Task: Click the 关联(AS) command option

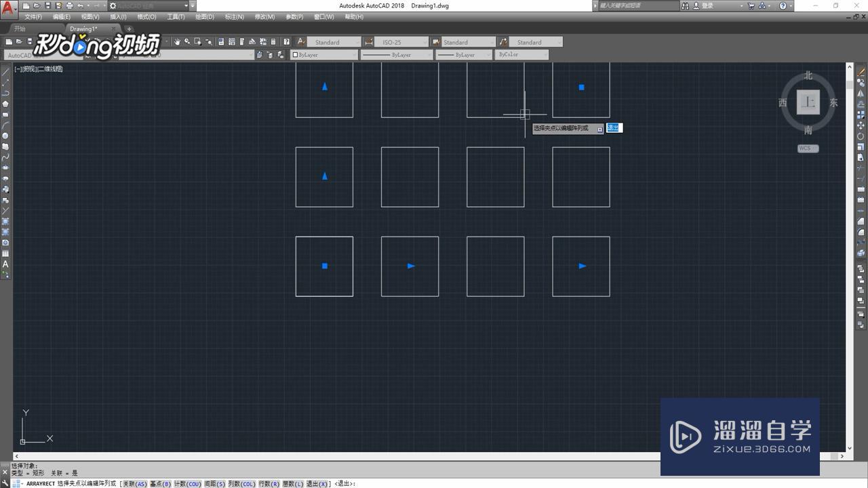Action: coord(134,484)
